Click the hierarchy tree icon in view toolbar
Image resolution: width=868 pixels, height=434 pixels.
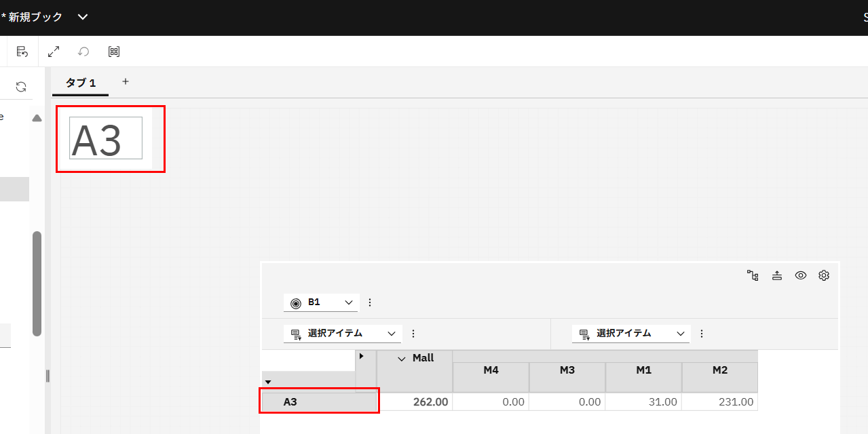753,275
